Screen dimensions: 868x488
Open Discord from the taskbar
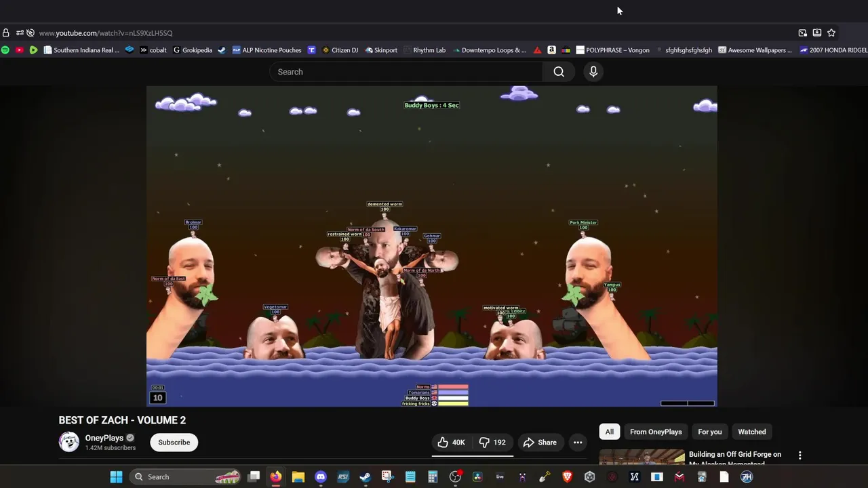pos(321,477)
